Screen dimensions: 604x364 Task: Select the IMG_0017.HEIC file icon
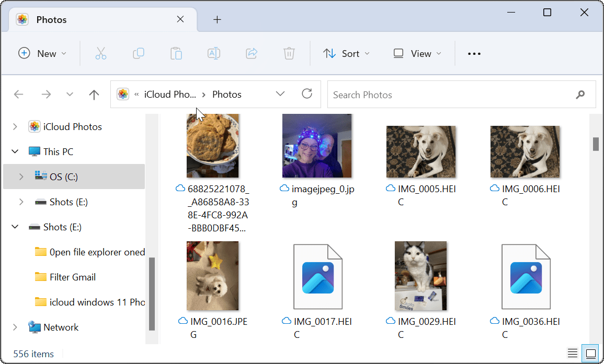tap(318, 276)
